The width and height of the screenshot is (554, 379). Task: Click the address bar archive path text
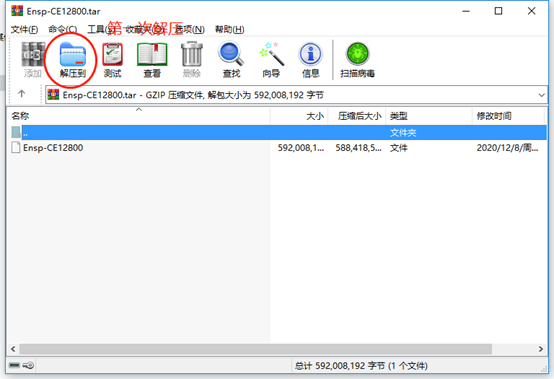pyautogui.click(x=193, y=95)
